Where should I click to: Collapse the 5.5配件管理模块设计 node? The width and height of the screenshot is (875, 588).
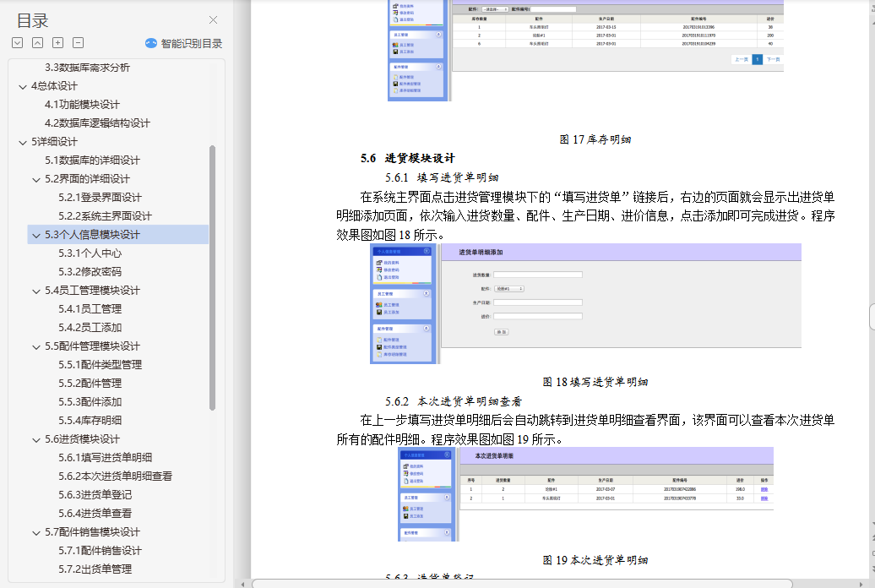pyautogui.click(x=36, y=346)
